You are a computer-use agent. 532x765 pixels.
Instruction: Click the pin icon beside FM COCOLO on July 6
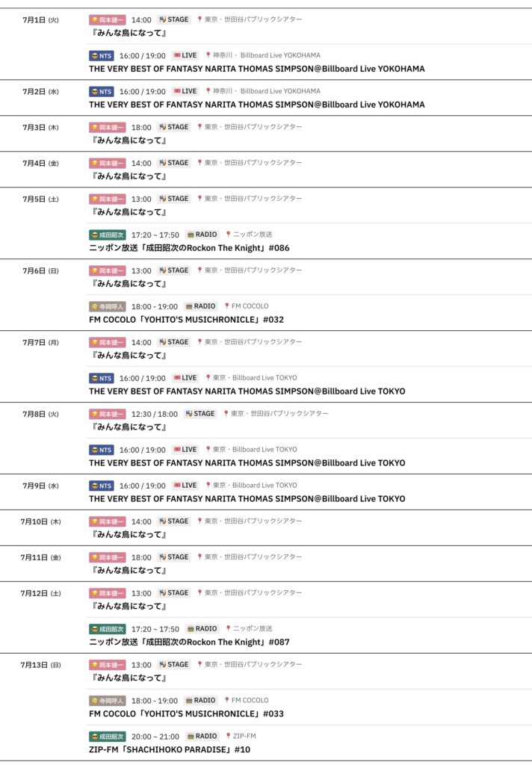coord(226,306)
